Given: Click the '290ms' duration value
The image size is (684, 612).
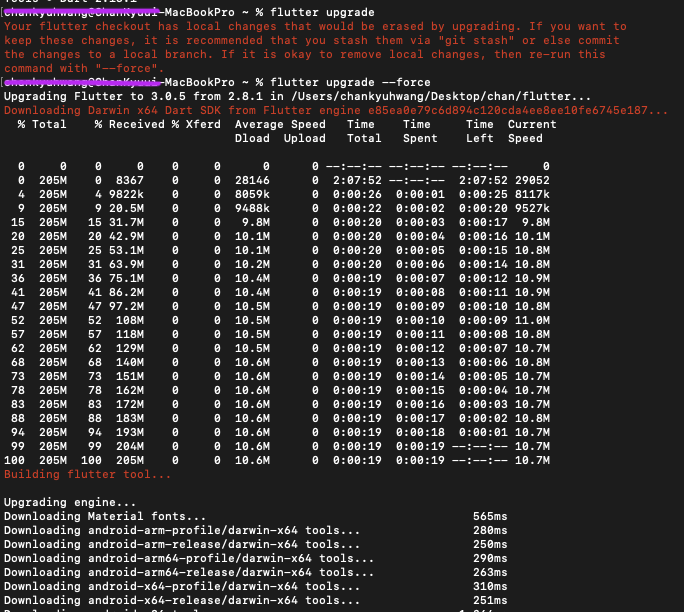Looking at the screenshot, I should coord(490,558).
